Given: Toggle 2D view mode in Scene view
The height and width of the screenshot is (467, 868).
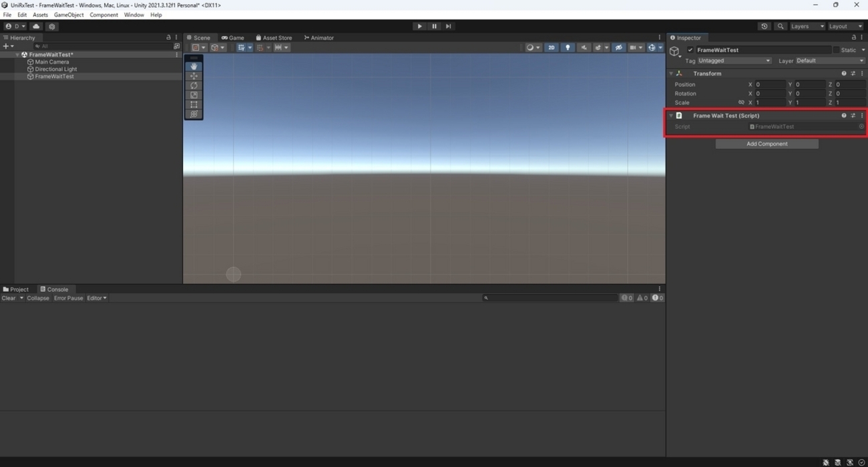Looking at the screenshot, I should pyautogui.click(x=551, y=47).
